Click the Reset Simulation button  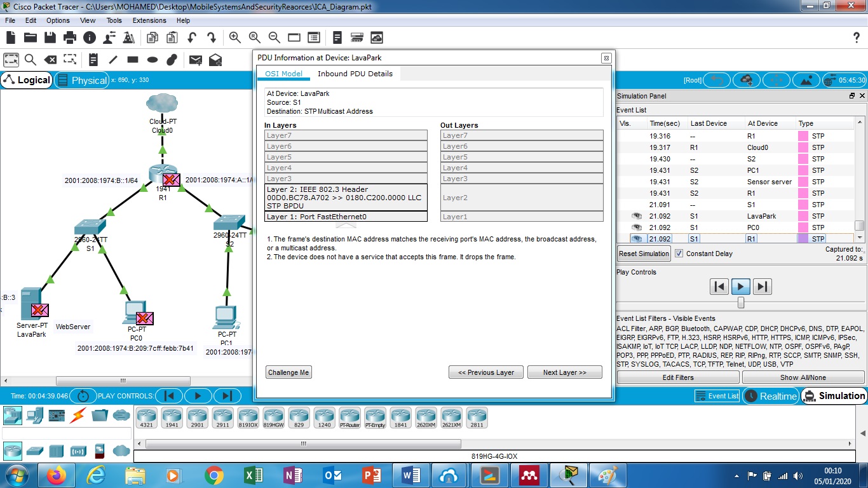[644, 254]
